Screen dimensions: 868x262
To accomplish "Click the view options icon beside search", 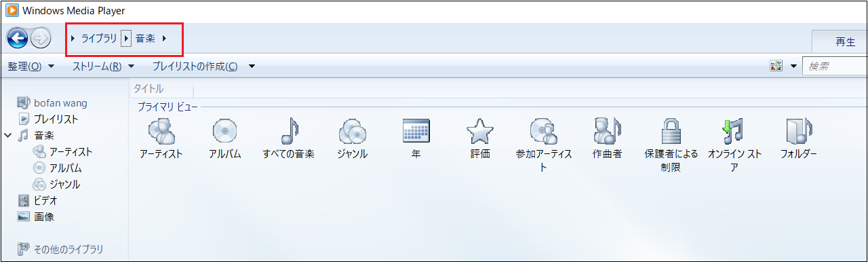I will tap(776, 66).
